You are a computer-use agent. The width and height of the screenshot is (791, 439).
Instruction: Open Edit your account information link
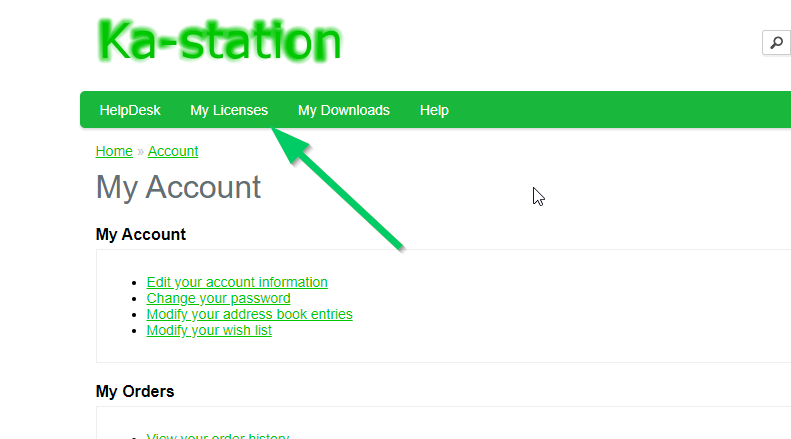pos(237,282)
